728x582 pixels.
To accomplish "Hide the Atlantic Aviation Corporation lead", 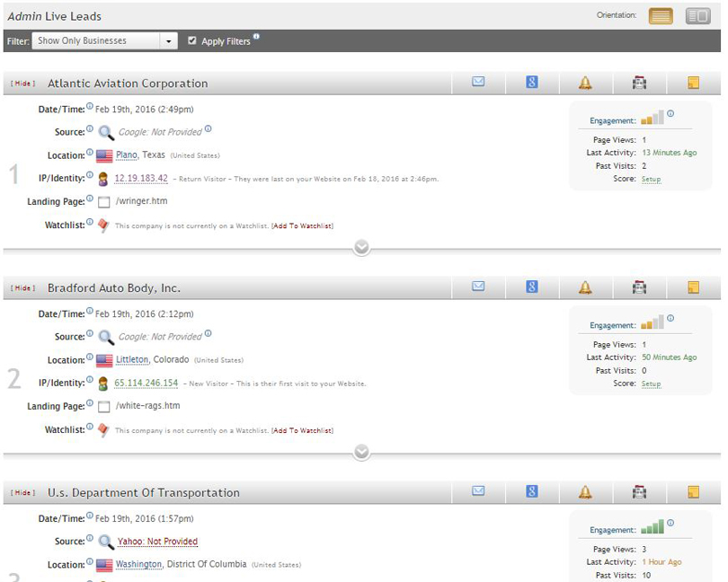I will point(23,84).
